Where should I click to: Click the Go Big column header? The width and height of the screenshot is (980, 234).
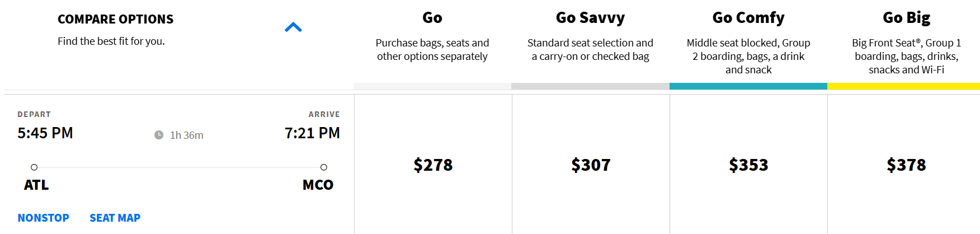pos(906,18)
